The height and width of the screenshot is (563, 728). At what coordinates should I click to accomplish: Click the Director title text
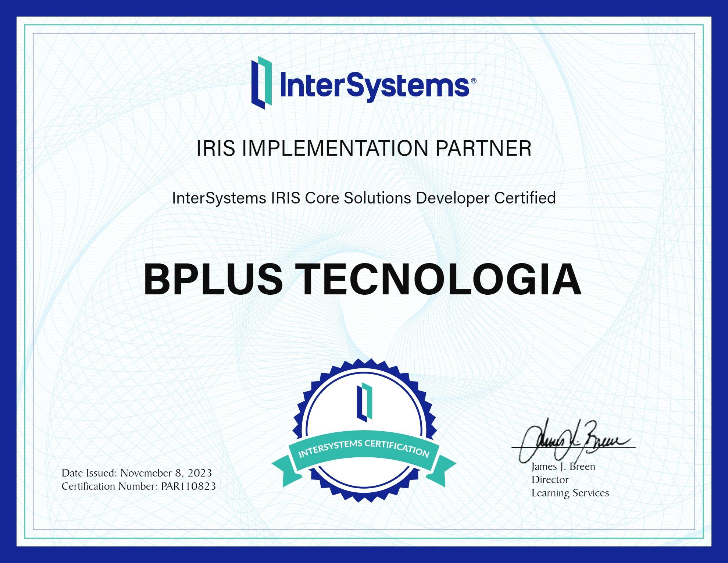550,480
